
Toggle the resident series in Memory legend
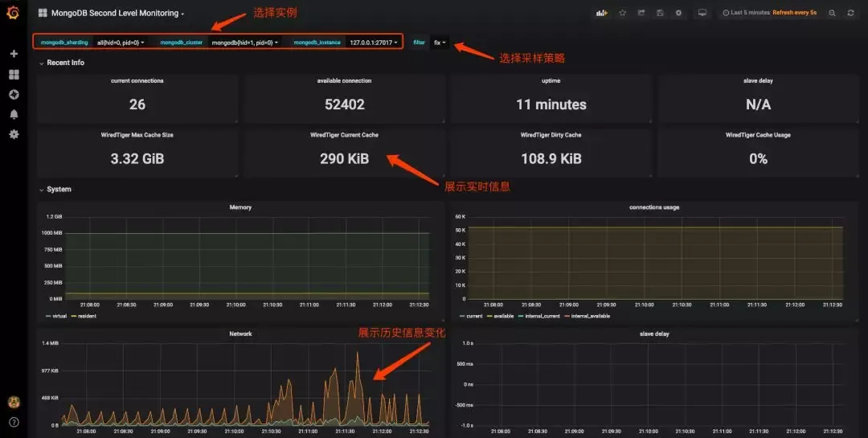[84, 316]
